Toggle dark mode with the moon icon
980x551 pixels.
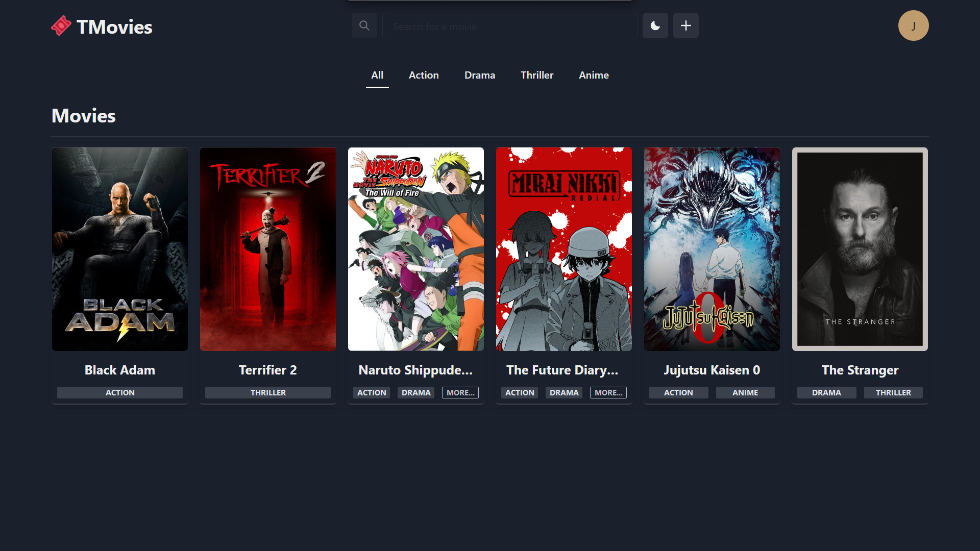[655, 26]
